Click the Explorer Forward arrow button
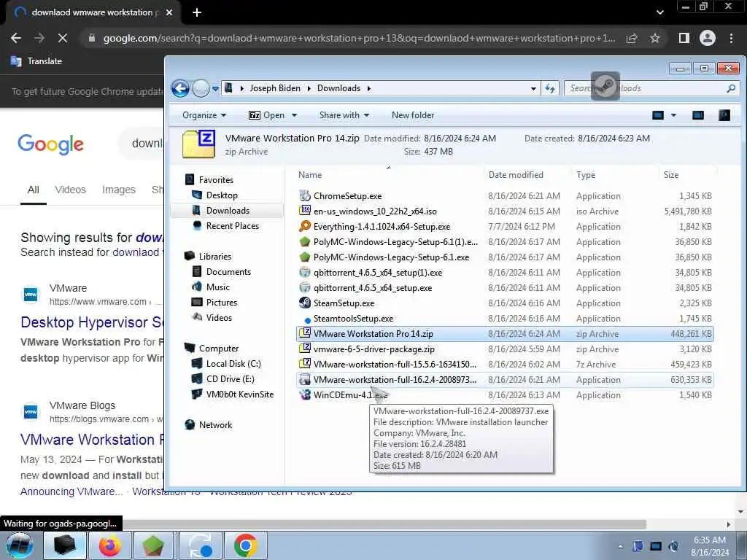The image size is (747, 560). 201,88
